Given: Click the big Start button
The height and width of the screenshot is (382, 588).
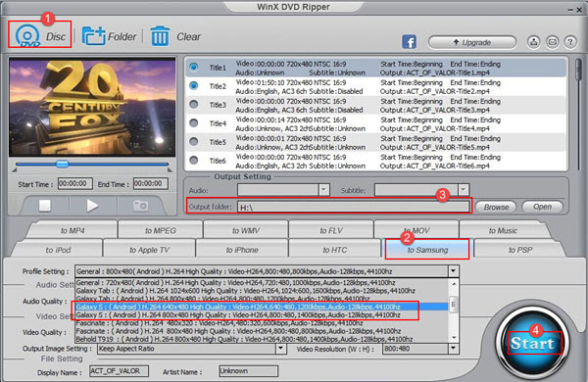Looking at the screenshot, I should [x=532, y=343].
